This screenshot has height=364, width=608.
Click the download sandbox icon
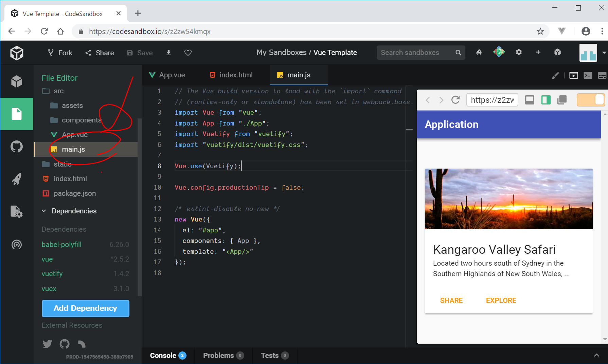tap(168, 53)
